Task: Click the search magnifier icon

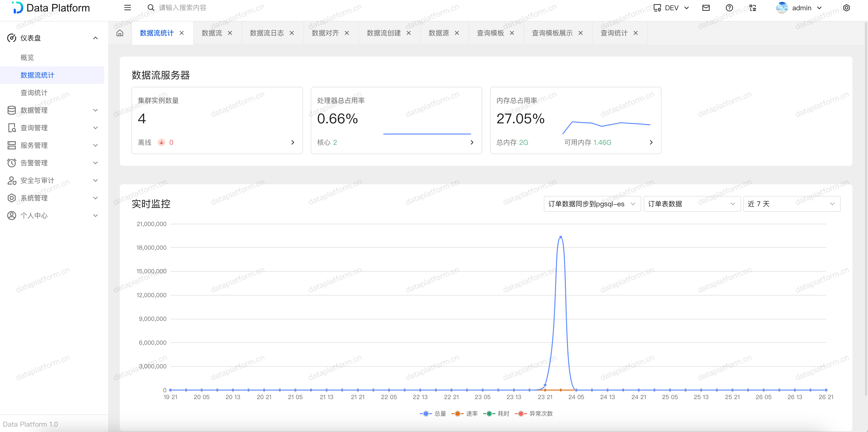Action: 151,8
